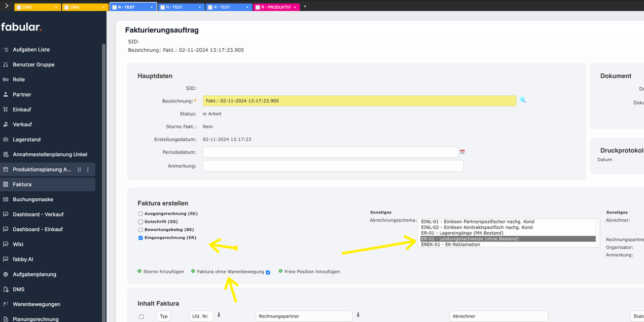644x322 pixels.
Task: Uncheck Faktura ohne Warenbewegung
Action: click(x=268, y=272)
